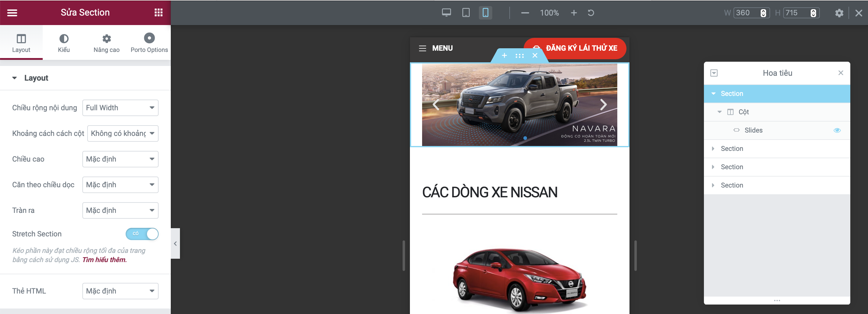Open responsive bar settings gear
Viewport: 868px width, 314px height.
pyautogui.click(x=839, y=13)
